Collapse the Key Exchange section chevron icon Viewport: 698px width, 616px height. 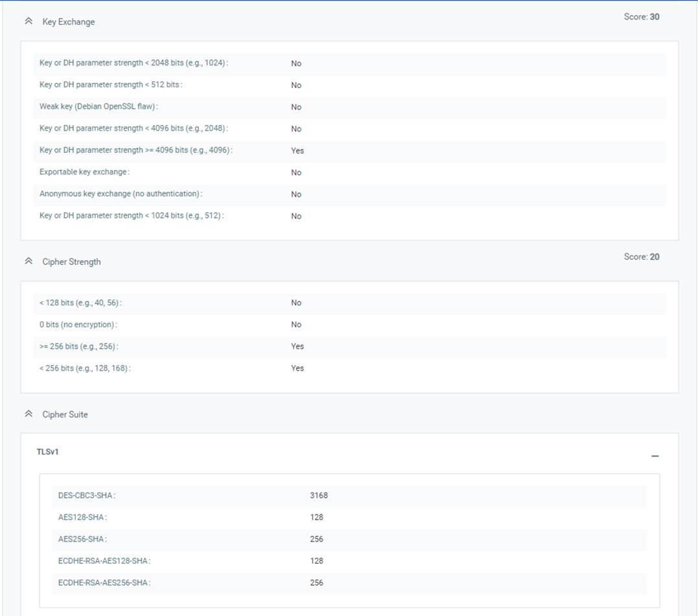[x=28, y=20]
